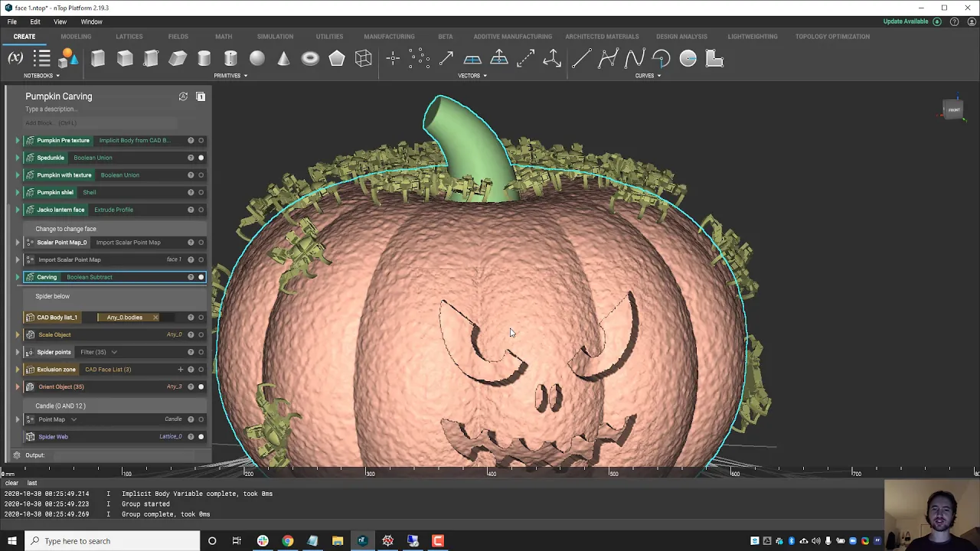Pick the pentagon polygon primitive
The height and width of the screenshot is (551, 980).
pyautogui.click(x=337, y=58)
